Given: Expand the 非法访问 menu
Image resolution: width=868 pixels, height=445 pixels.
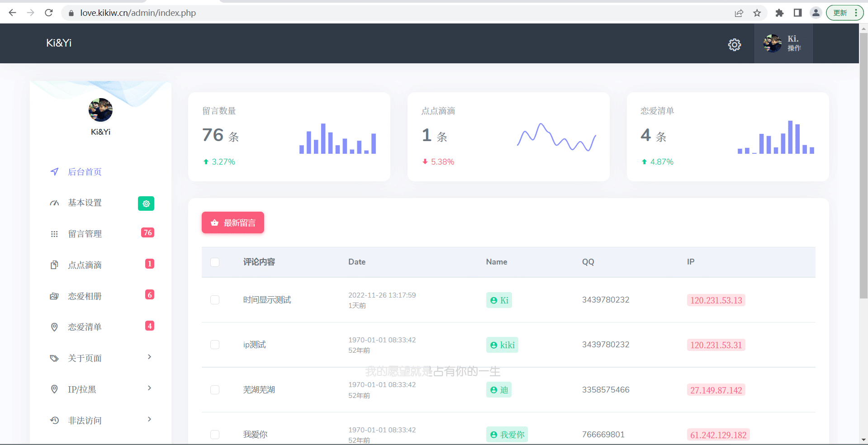Looking at the screenshot, I should [x=149, y=419].
